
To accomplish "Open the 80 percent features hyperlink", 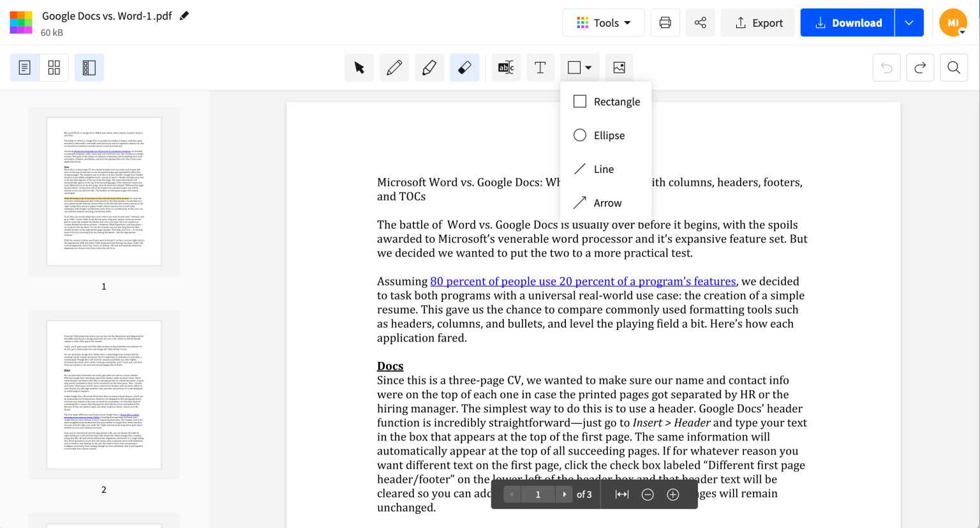I will point(583,282).
